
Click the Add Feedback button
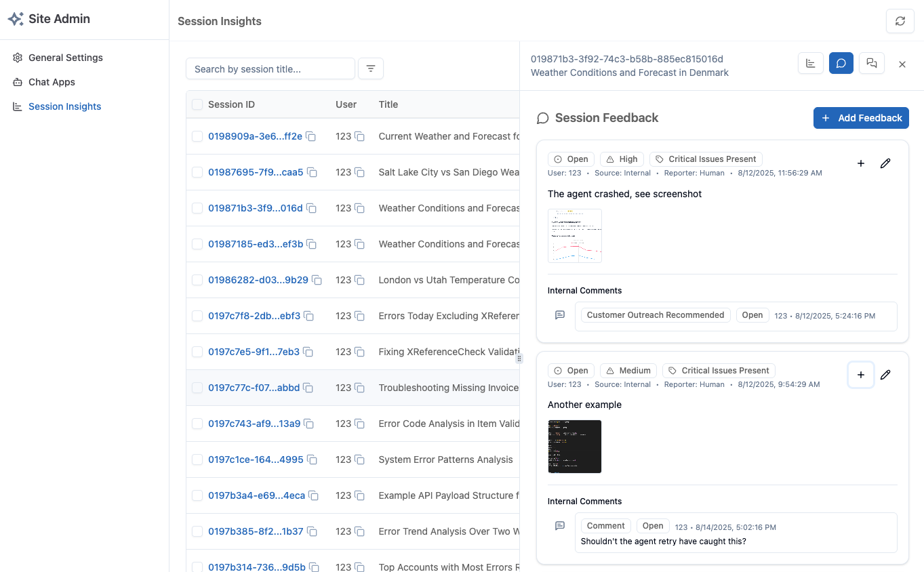pos(861,117)
